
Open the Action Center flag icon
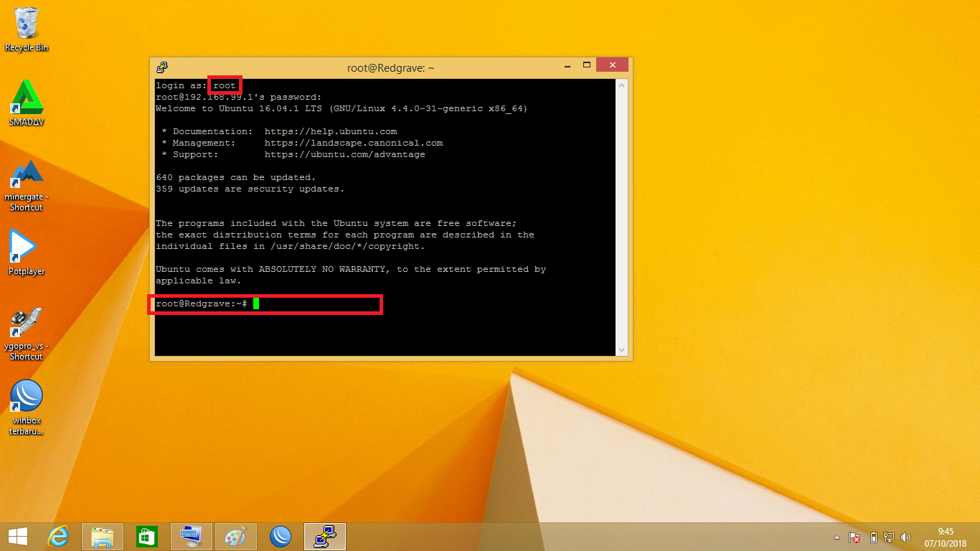point(854,536)
